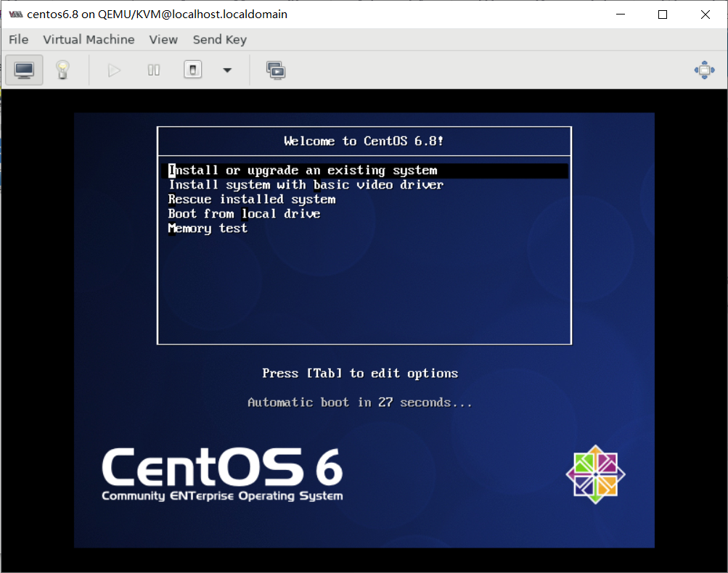Screen dimensions: 728x573
Task: Open the Virtual Machine menu
Action: tap(89, 39)
